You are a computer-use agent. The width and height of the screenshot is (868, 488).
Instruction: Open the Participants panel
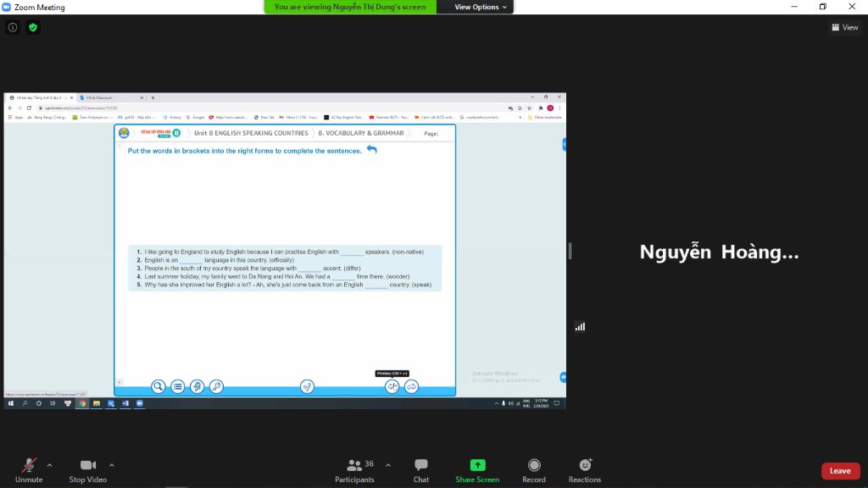354,471
